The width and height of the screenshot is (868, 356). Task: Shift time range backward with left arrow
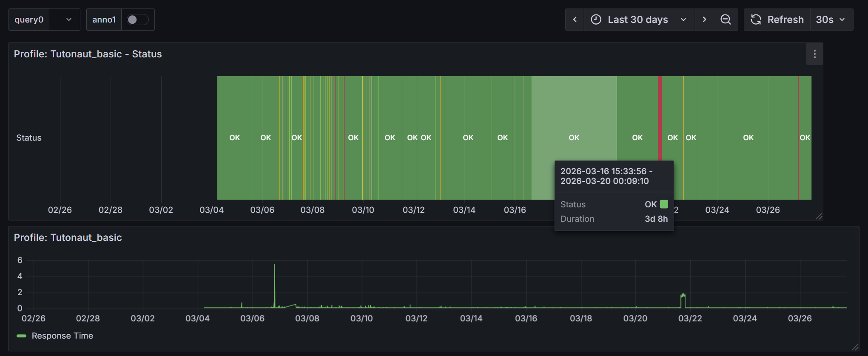click(575, 20)
